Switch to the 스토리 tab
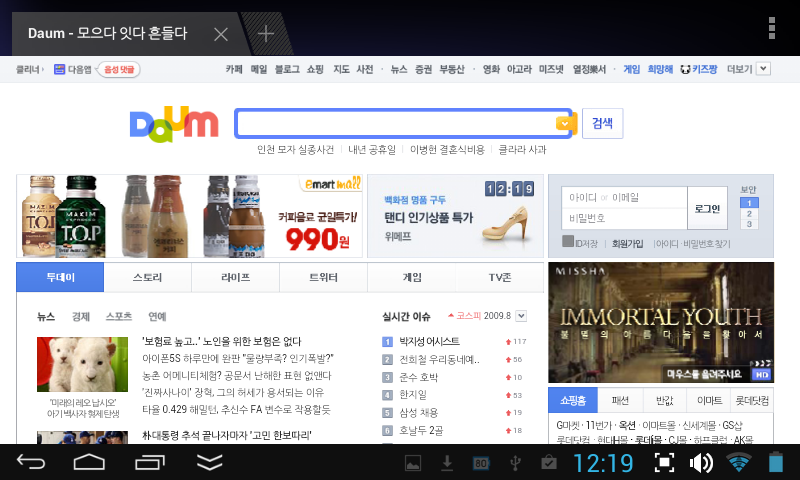800x480 pixels. point(148,277)
